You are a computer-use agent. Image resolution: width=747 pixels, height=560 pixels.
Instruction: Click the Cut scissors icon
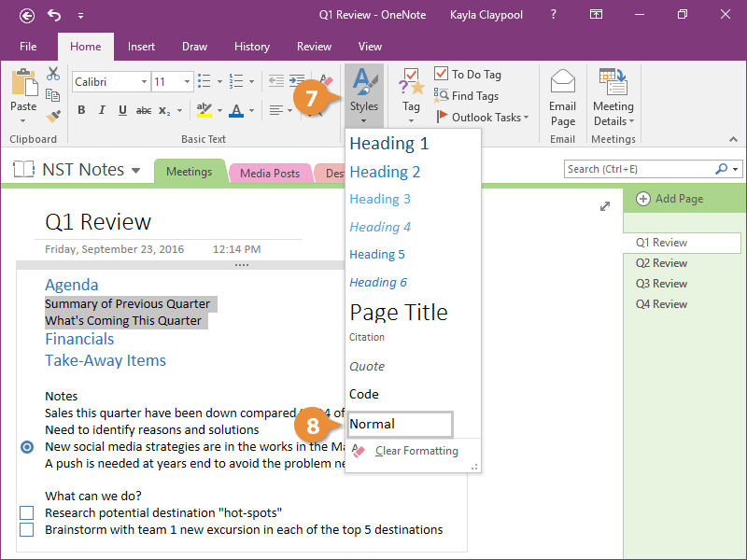click(x=53, y=75)
